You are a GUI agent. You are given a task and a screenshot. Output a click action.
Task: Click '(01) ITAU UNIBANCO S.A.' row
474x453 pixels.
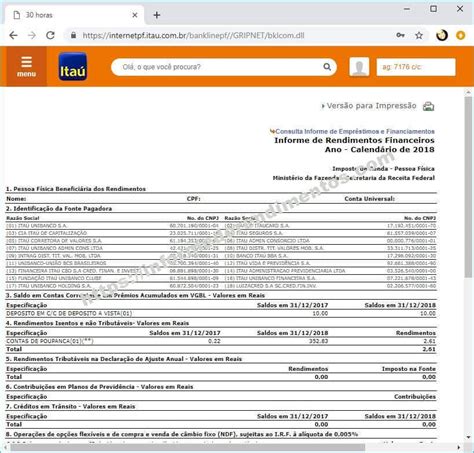click(x=112, y=226)
